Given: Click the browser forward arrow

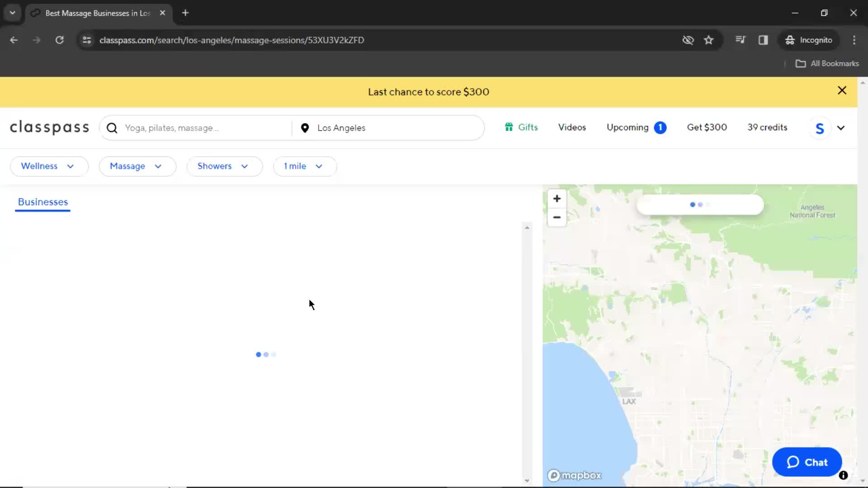Looking at the screenshot, I should pos(37,40).
